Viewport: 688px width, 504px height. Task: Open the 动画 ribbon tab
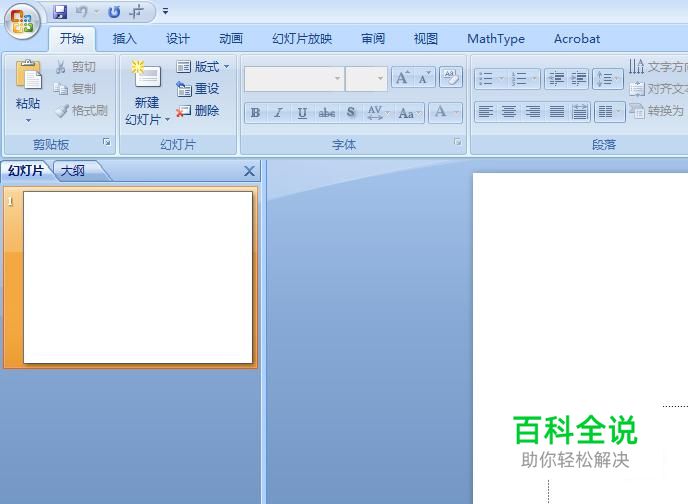[231, 39]
